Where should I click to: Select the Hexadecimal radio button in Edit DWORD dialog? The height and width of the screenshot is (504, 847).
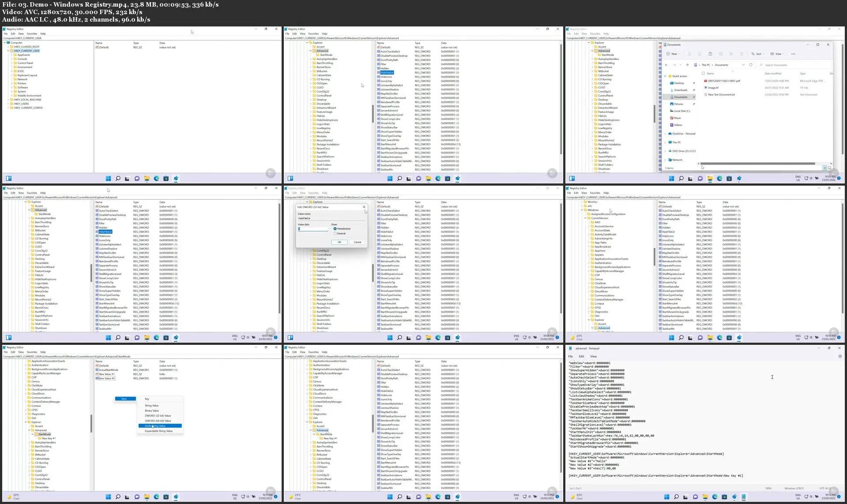click(335, 229)
